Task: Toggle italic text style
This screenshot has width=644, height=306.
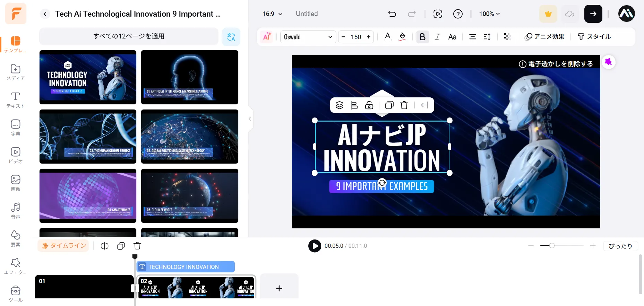Action: (x=437, y=37)
